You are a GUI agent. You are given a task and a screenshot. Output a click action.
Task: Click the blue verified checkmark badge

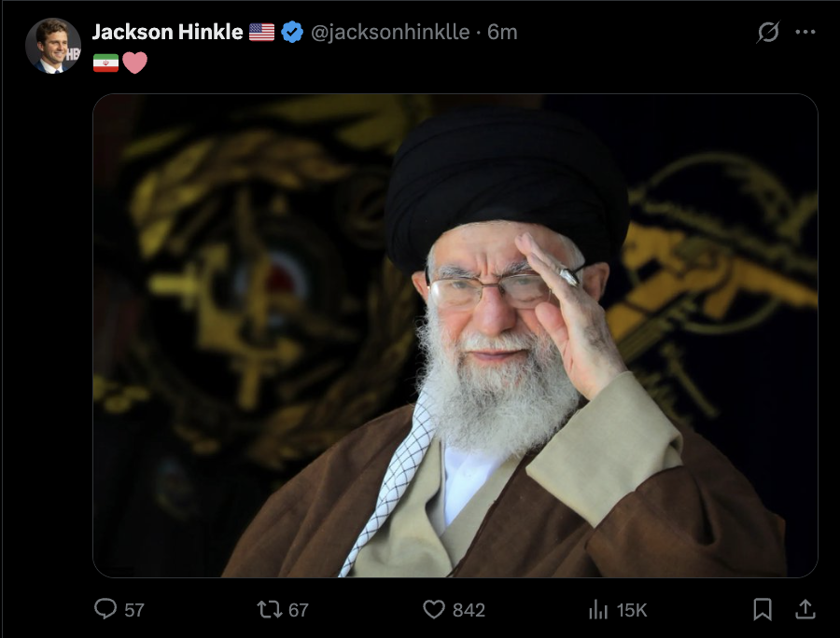point(292,32)
